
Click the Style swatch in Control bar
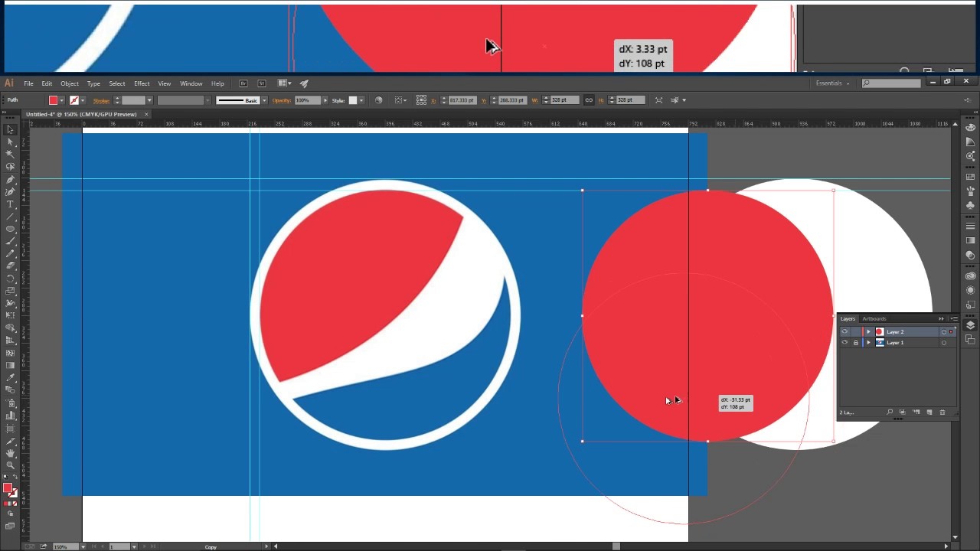[x=353, y=100]
